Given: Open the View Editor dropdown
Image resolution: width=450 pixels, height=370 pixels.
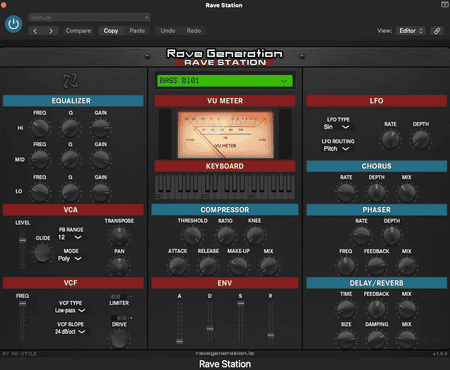Looking at the screenshot, I should [x=410, y=31].
